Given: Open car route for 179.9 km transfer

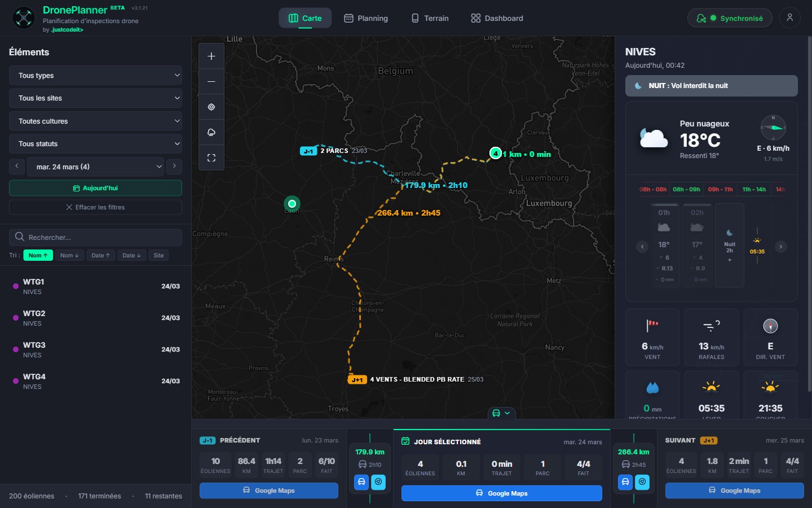Looking at the screenshot, I should click(x=362, y=482).
